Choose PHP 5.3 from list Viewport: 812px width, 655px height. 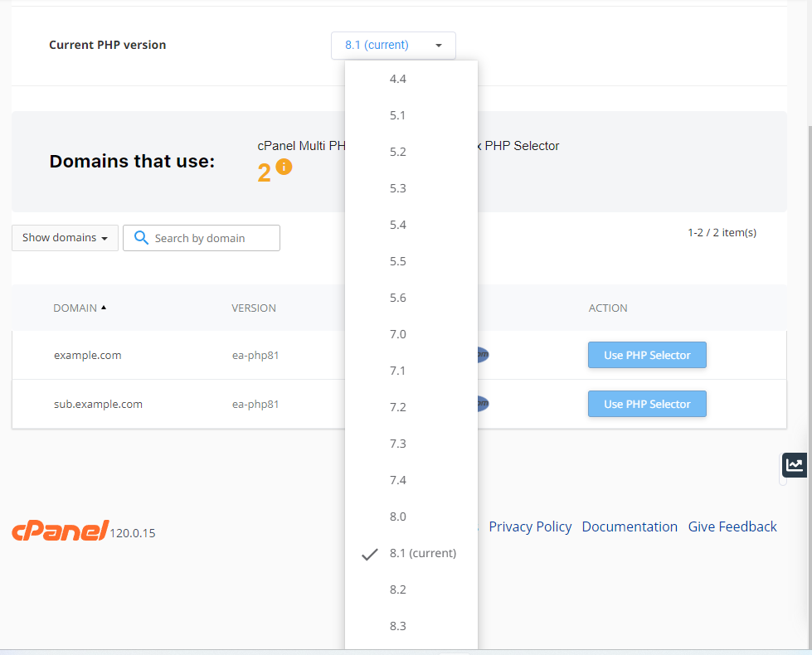click(411, 188)
